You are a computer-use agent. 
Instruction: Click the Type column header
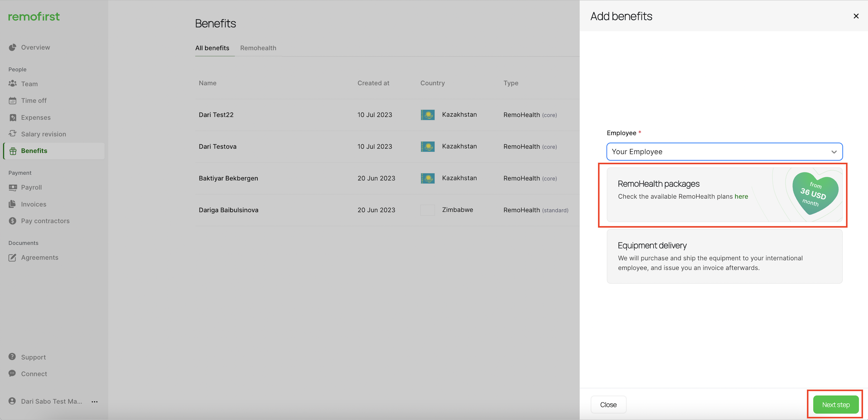pyautogui.click(x=511, y=83)
